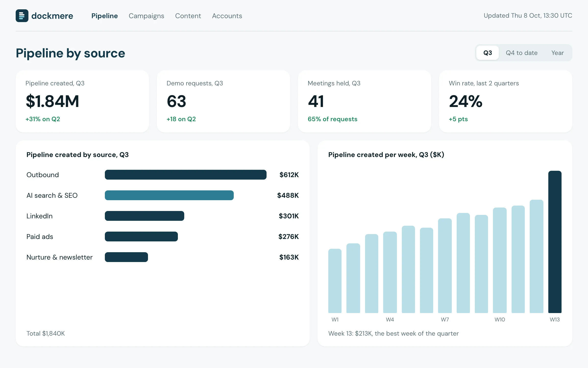Viewport: 588px width, 368px height.
Task: Click the $276K value label
Action: [x=288, y=237]
